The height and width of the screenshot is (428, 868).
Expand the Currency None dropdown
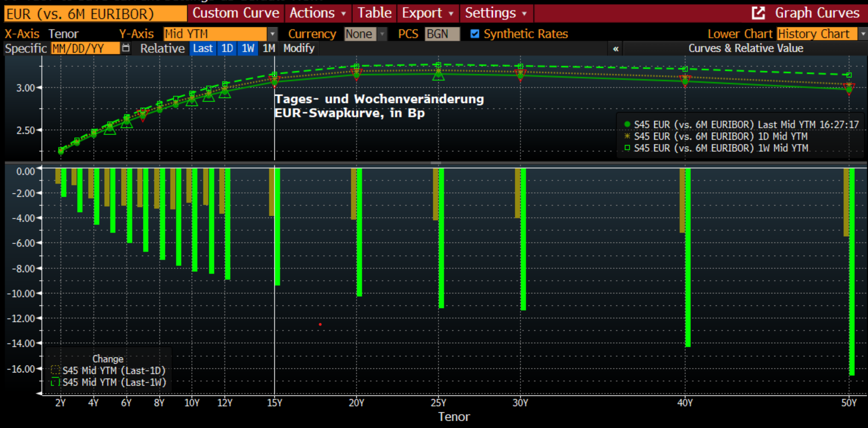tap(383, 34)
